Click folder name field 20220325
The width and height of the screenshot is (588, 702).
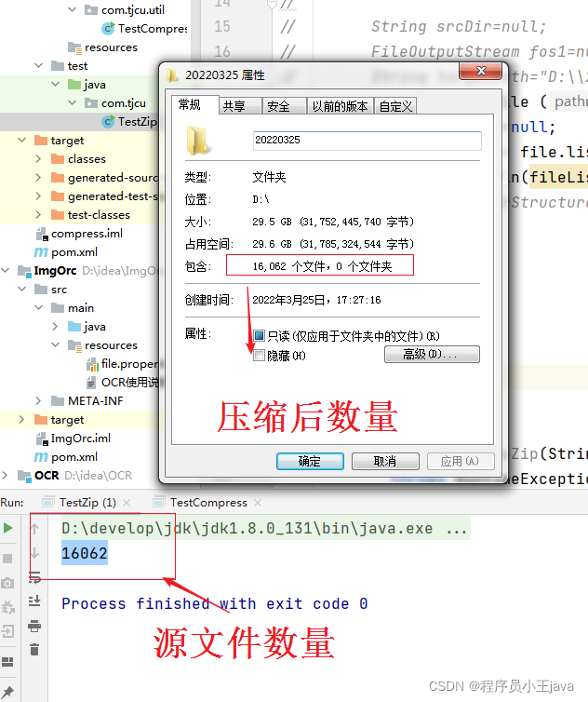[367, 141]
